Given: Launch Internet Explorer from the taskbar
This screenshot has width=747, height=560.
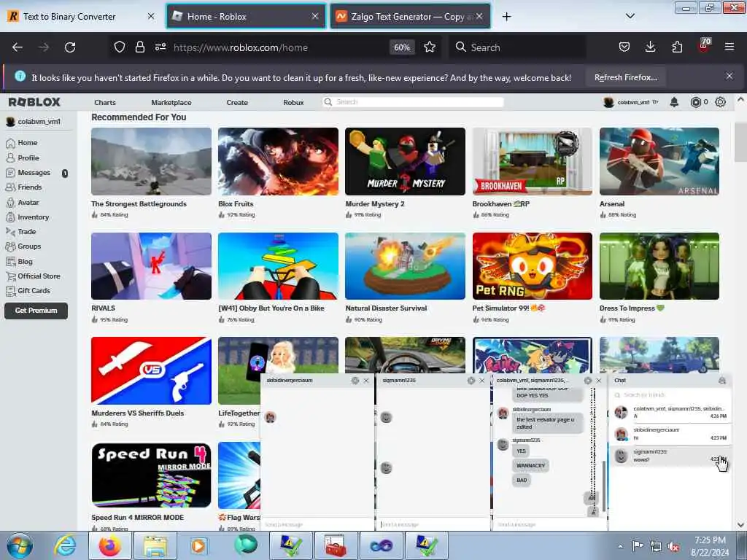Looking at the screenshot, I should click(65, 545).
